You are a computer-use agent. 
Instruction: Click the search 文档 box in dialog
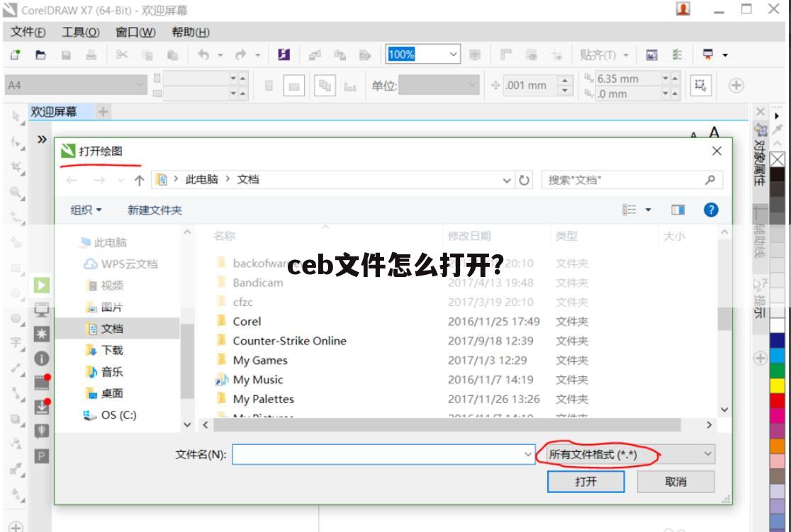pos(632,180)
